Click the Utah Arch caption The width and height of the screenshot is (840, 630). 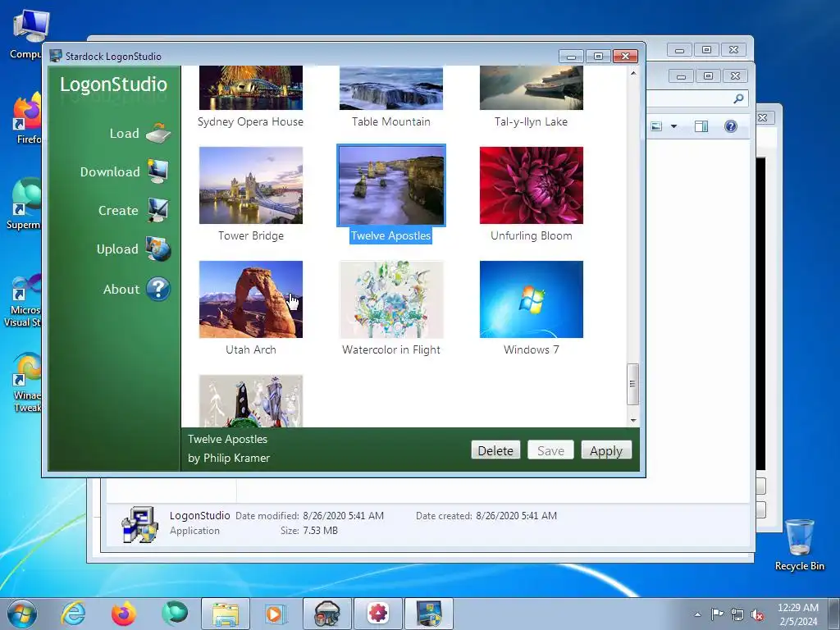tap(251, 349)
